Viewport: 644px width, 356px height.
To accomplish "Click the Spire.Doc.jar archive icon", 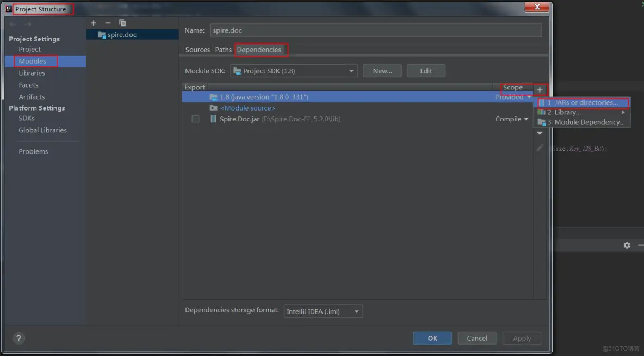I will coord(213,119).
